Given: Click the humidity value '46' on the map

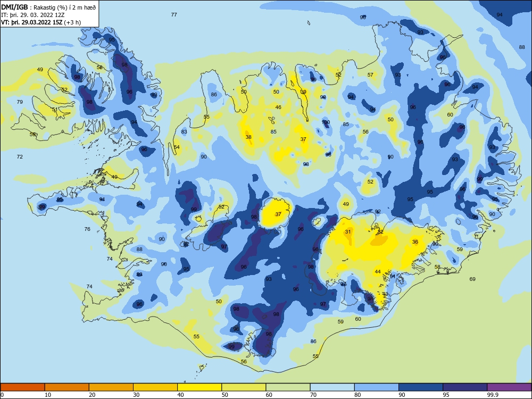Looking at the screenshot, I should pos(278,107).
